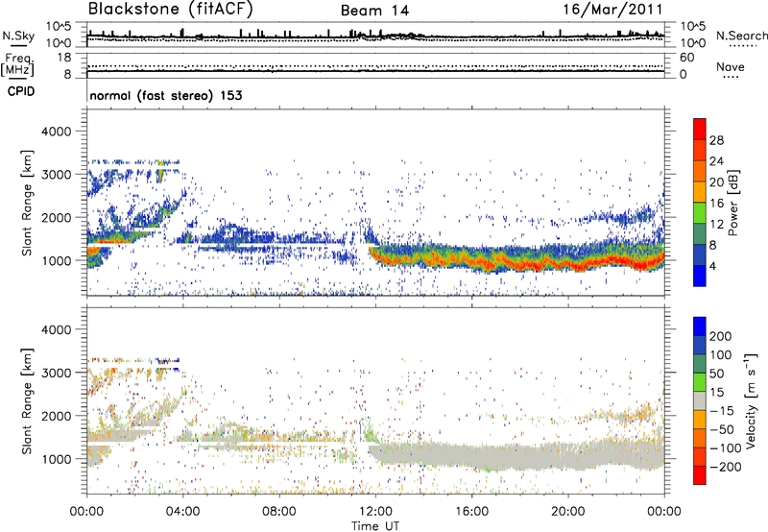Click the "N.Search" legend label
The height and width of the screenshot is (532, 768).
point(742,36)
